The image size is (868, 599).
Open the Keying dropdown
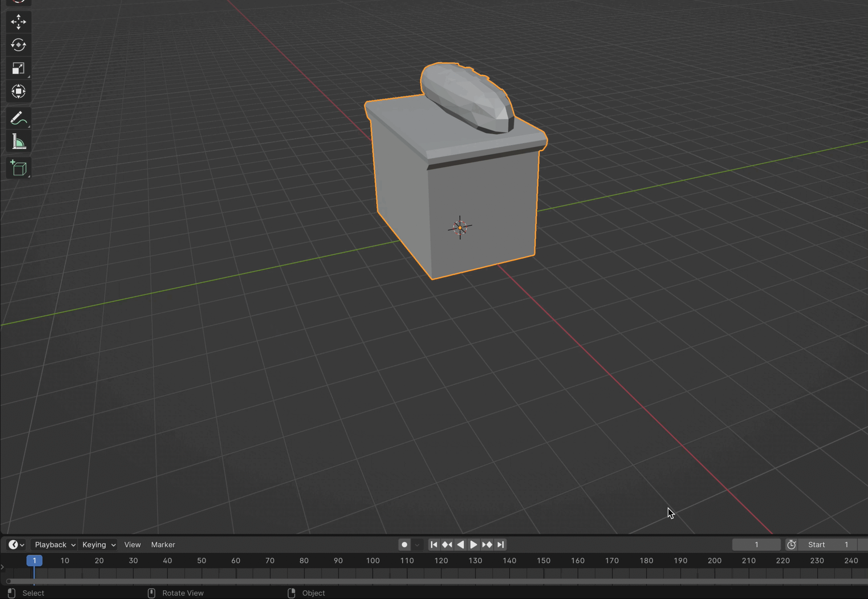98,545
